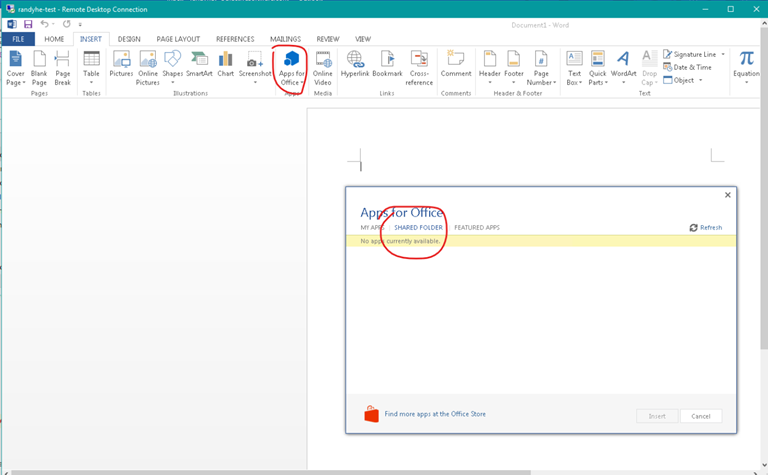Image resolution: width=768 pixels, height=475 pixels.
Task: Insert a Cross-reference
Action: pos(419,68)
